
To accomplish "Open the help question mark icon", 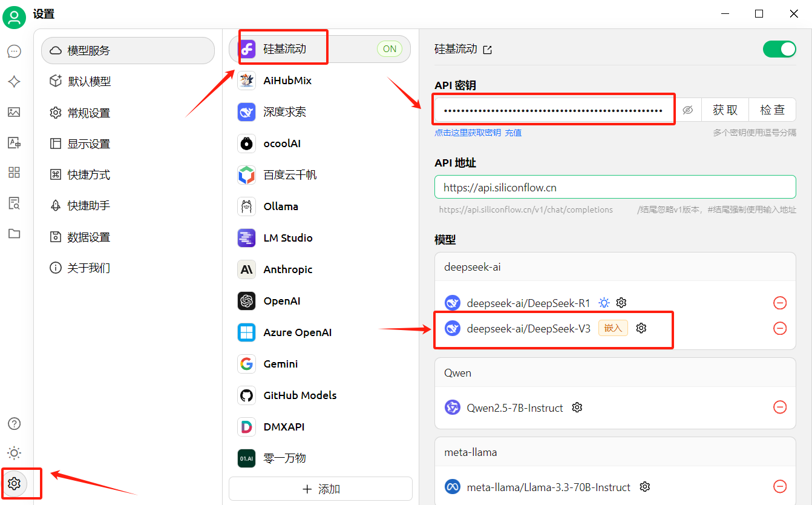I will point(14,423).
